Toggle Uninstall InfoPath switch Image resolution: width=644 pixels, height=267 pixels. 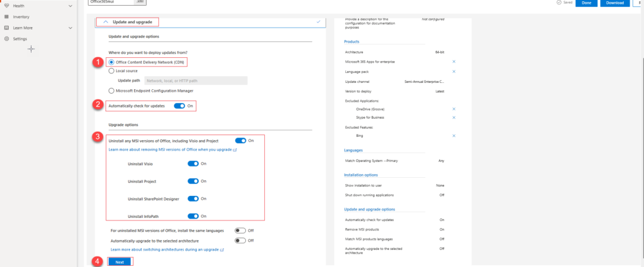[193, 216]
